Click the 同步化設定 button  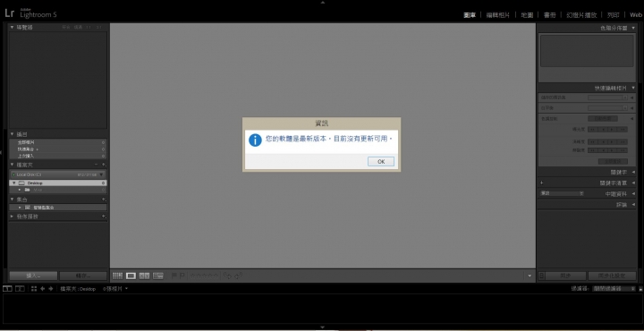tap(612, 276)
